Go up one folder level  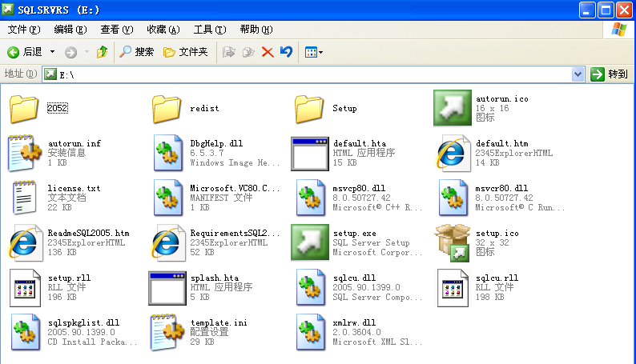pyautogui.click(x=102, y=52)
